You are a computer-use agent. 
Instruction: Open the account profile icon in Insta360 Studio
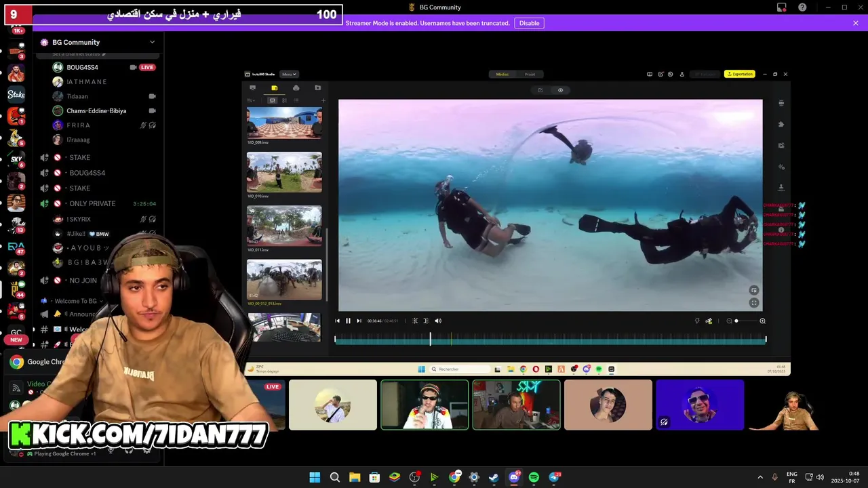point(682,74)
